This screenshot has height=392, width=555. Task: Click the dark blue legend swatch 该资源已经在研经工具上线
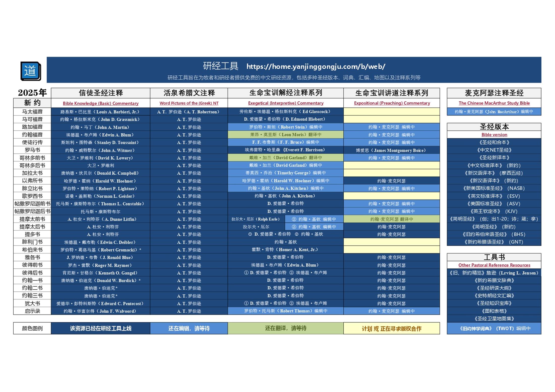pos(100,328)
